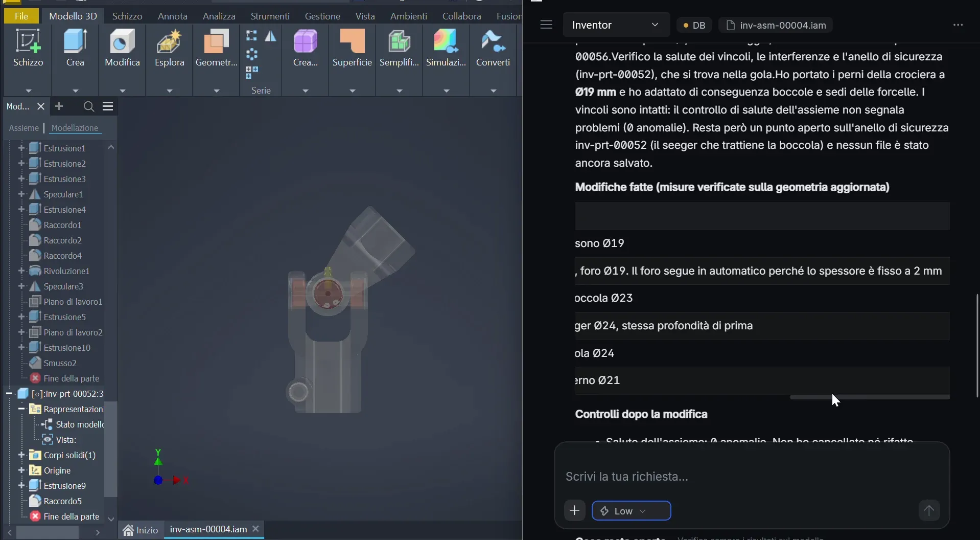Open the File menu
This screenshot has height=540, width=980.
(21, 16)
